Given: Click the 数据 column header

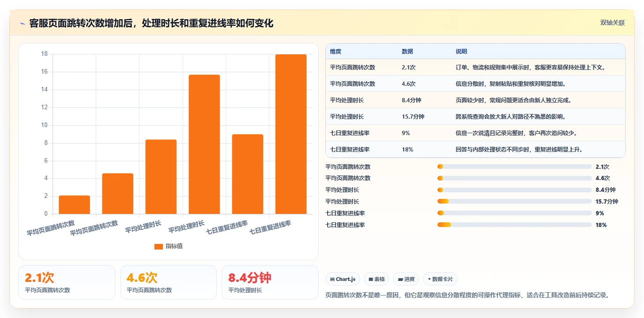Looking at the screenshot, I should coord(407,52).
